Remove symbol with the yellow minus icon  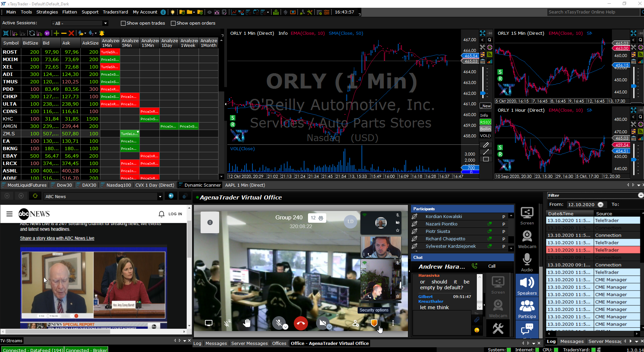coord(63,33)
